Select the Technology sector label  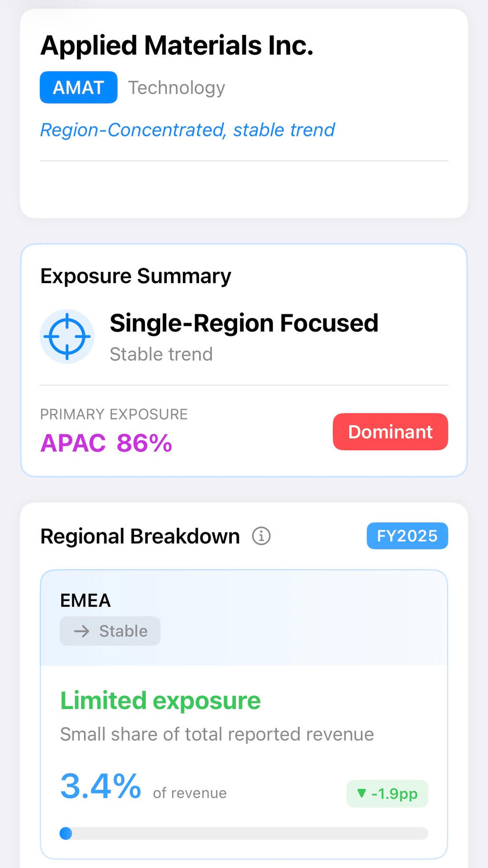click(x=176, y=88)
